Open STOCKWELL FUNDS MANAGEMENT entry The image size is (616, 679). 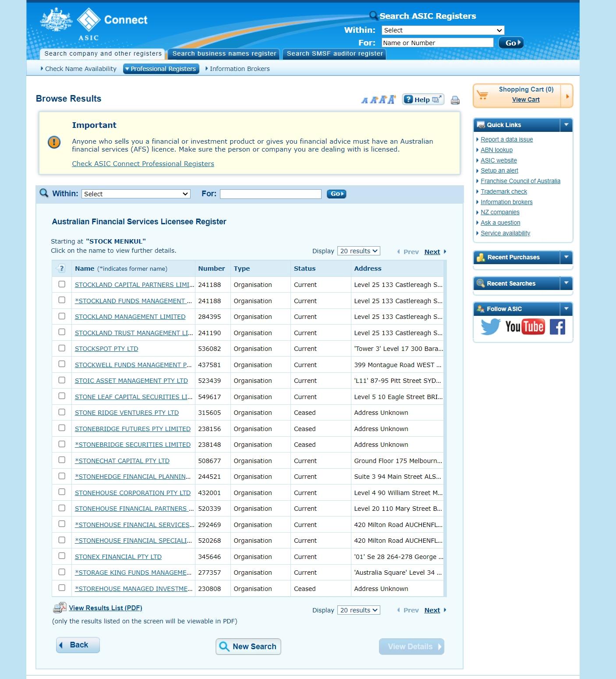[x=133, y=365]
